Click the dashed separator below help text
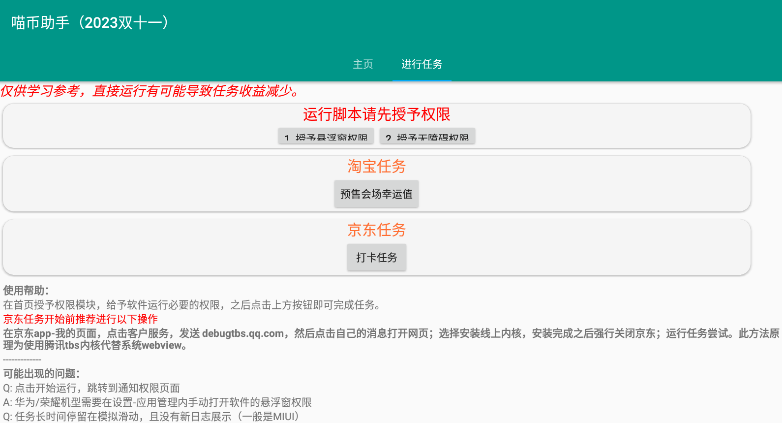 22,359
